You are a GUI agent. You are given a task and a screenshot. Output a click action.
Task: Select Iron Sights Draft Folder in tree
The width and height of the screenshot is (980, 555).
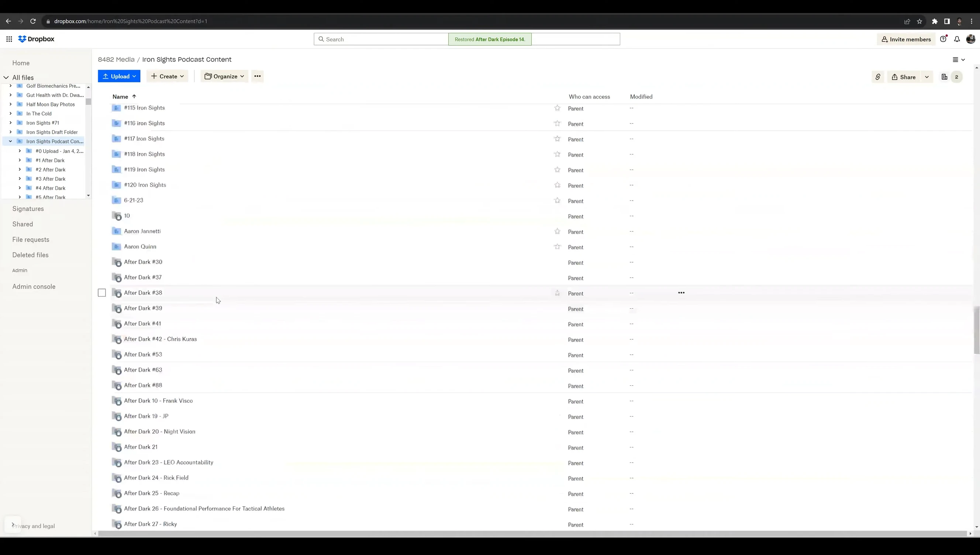(52, 132)
